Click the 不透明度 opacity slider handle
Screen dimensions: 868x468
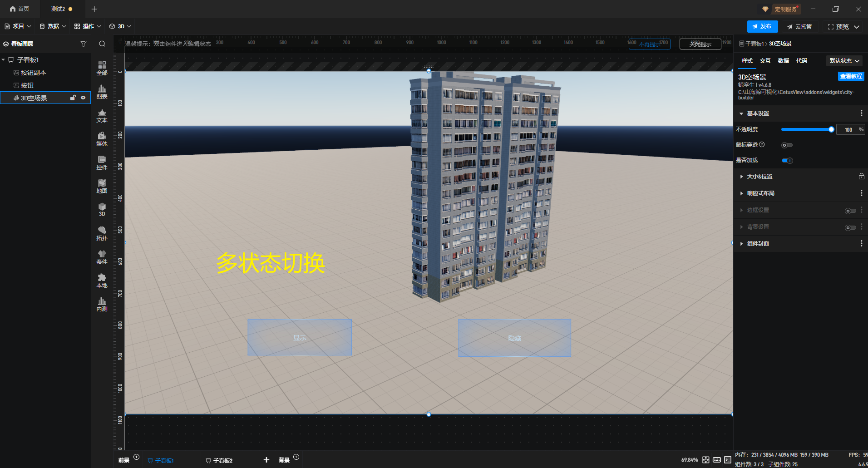coord(831,130)
